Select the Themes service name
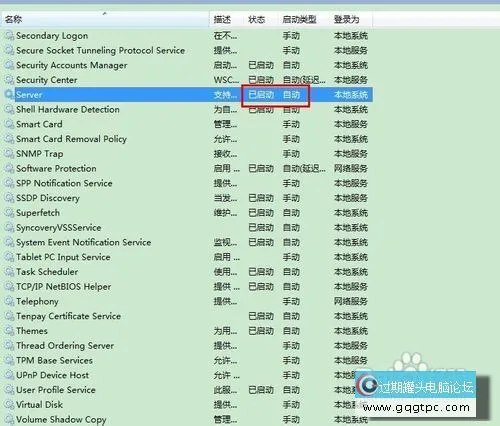 tap(32, 331)
